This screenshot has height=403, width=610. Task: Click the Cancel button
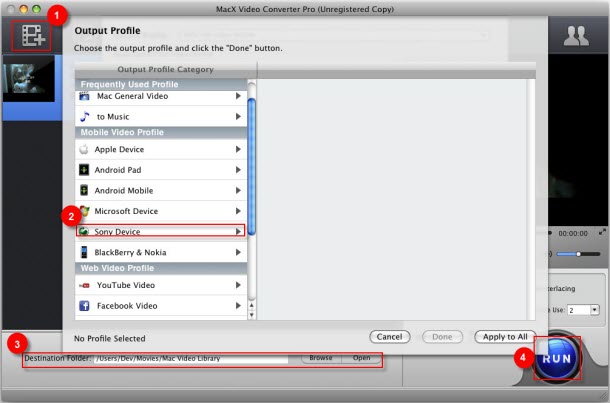[389, 337]
